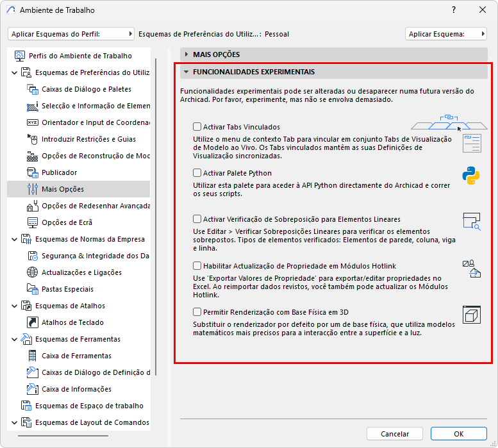Click the linked tabs document page icon
Viewport: 498px width, 448px height.
tap(472, 143)
